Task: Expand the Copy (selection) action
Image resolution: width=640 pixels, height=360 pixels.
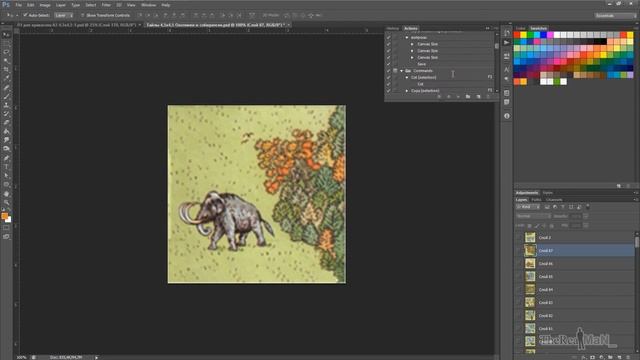Action: point(407,91)
